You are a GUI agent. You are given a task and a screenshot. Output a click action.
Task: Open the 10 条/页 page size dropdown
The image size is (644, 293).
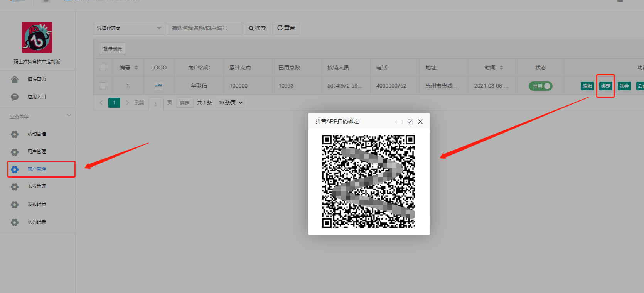pyautogui.click(x=230, y=103)
